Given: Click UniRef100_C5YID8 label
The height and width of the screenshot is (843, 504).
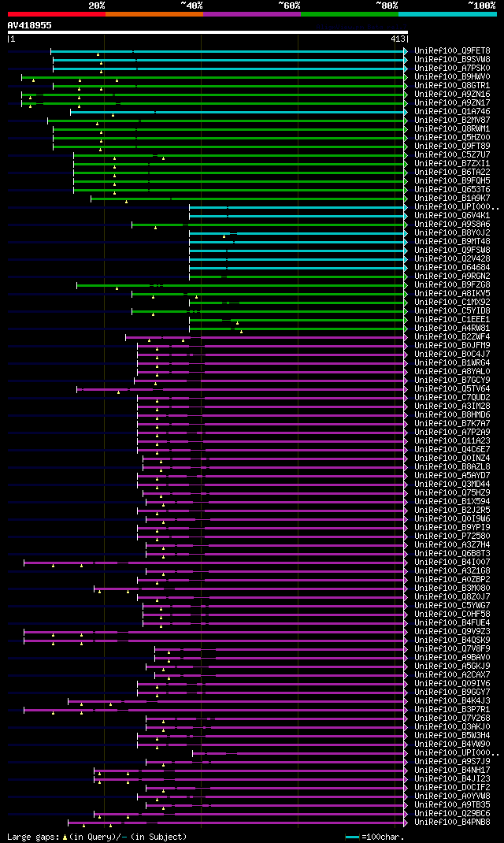Looking at the screenshot, I should 452,310.
